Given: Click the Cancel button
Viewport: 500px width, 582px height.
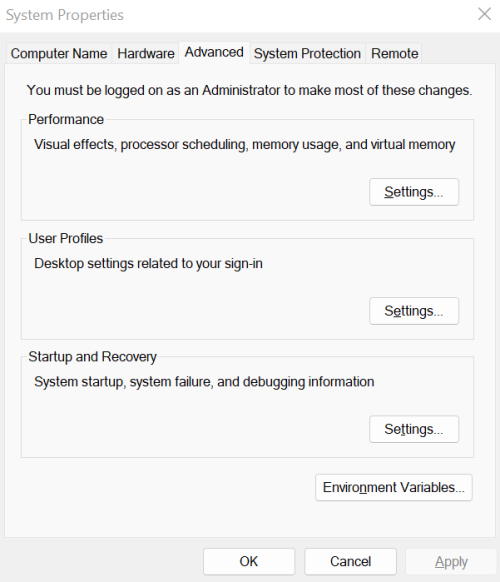Looking at the screenshot, I should pyautogui.click(x=350, y=562).
